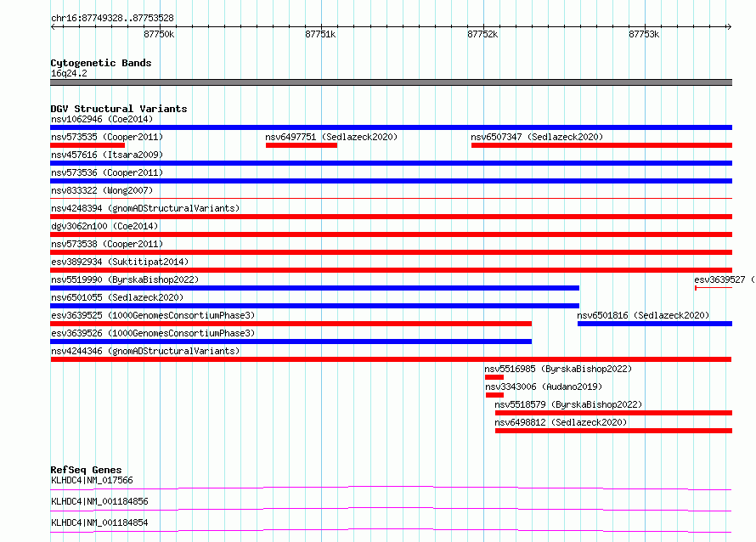Viewport: 756px width, 542px height.
Task: Select nsv6498812 (Sedlazeck2020) label
Action: click(561, 422)
